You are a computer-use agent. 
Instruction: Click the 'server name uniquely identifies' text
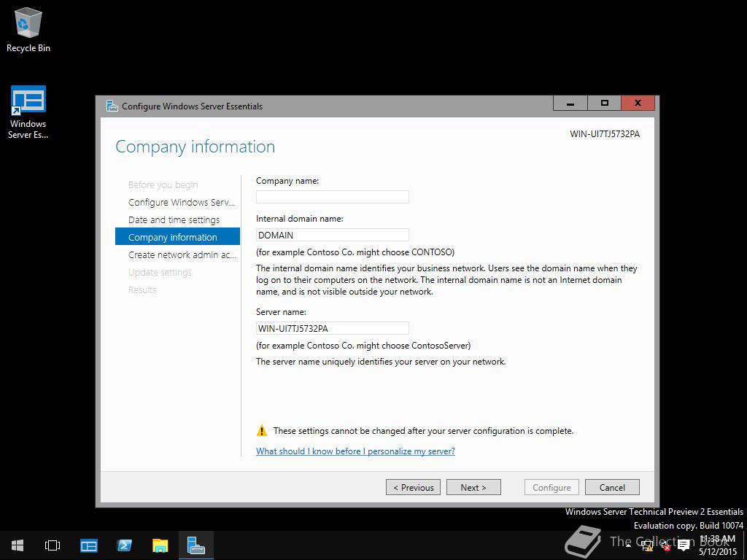pyautogui.click(x=381, y=362)
